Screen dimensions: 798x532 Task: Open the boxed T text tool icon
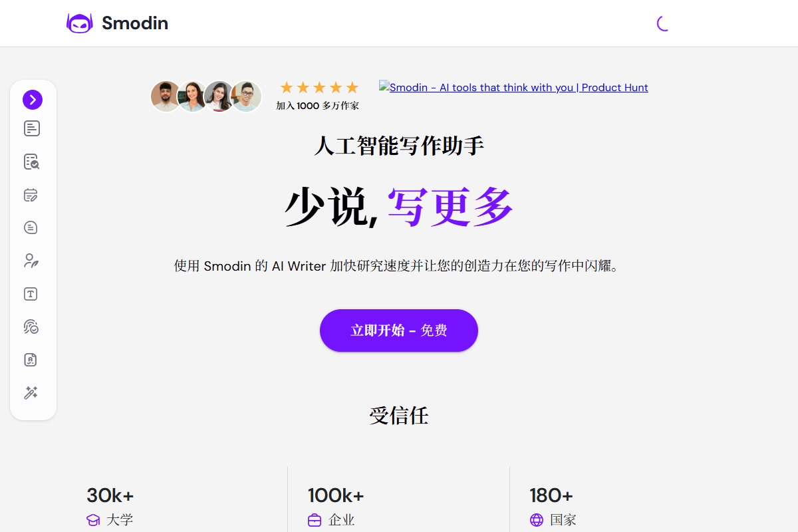pos(31,294)
